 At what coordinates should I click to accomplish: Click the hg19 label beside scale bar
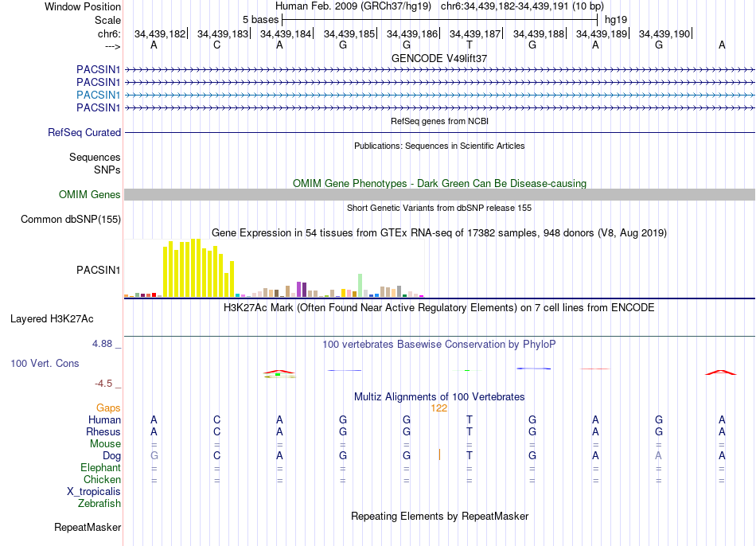click(616, 20)
